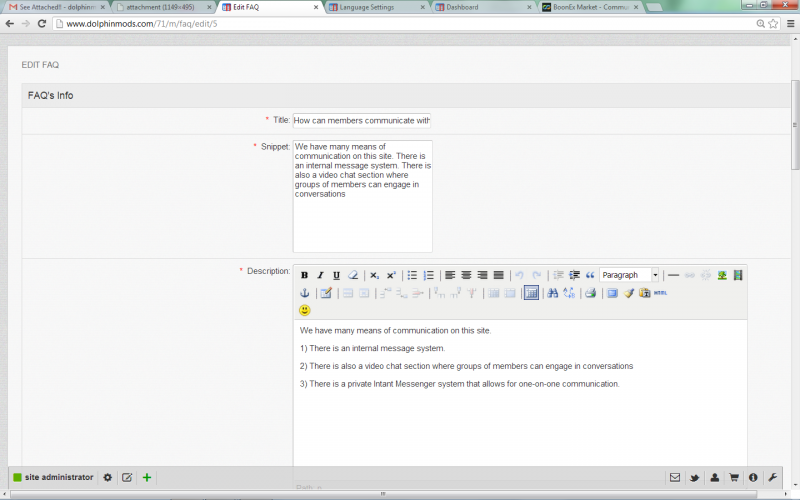
Task: Click the compose edit icon in bottom bar
Action: coord(127,478)
